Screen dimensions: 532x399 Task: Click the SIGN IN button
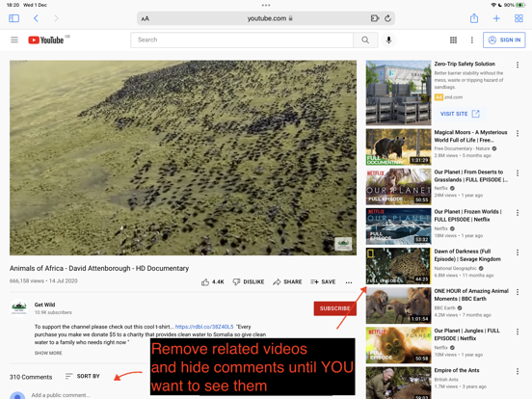click(x=504, y=40)
